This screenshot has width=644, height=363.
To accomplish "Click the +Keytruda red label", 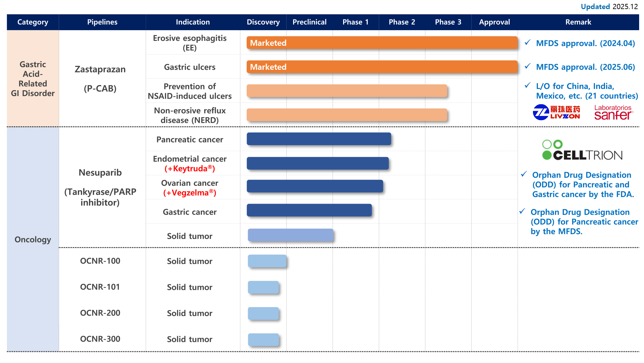I will (x=190, y=169).
